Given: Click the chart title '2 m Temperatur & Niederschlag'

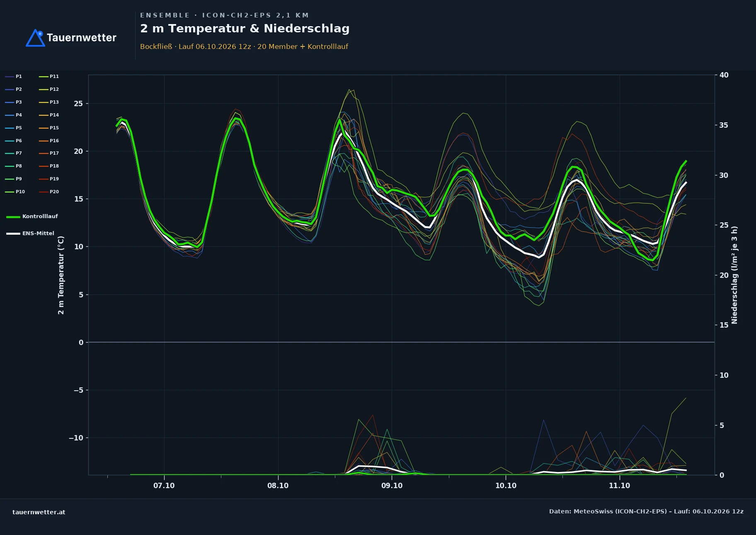Looking at the screenshot, I should [x=245, y=29].
